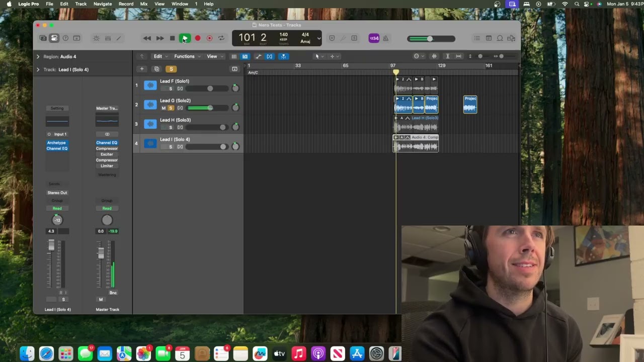Screen dimensions: 644x362
Task: Select the Projec region at bar 145
Action: click(x=470, y=105)
